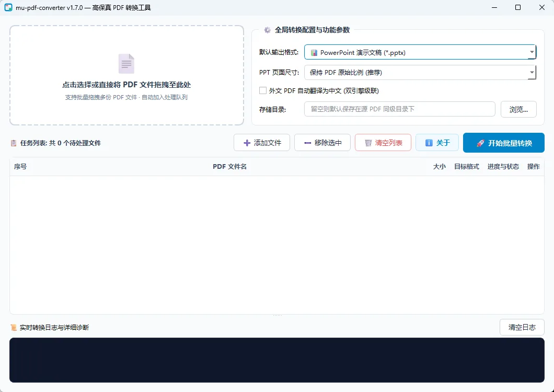Screen dimensions: 554x392
Task: Click the PDF document icon in the drop zone
Action: pyautogui.click(x=126, y=64)
